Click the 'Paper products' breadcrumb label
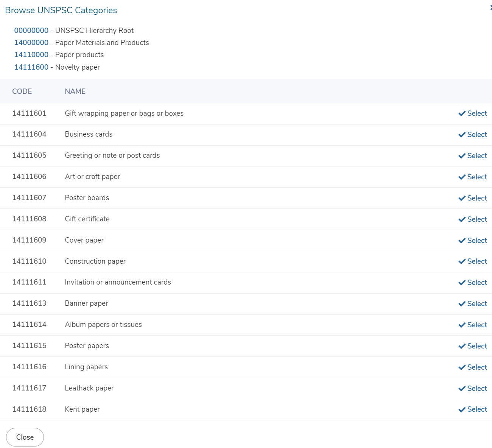The height and width of the screenshot is (448, 492). pyautogui.click(x=79, y=54)
